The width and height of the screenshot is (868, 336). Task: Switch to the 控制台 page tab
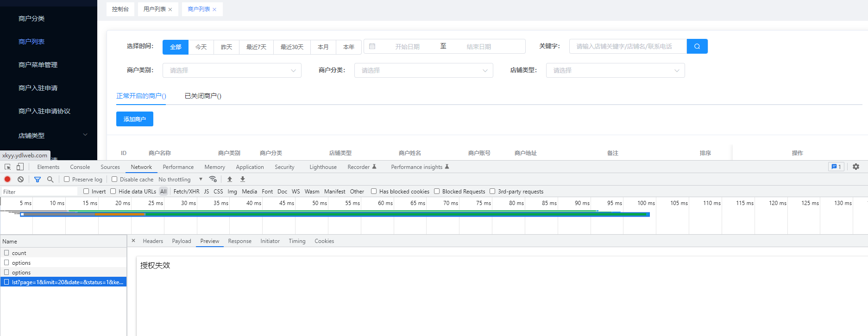pos(120,9)
